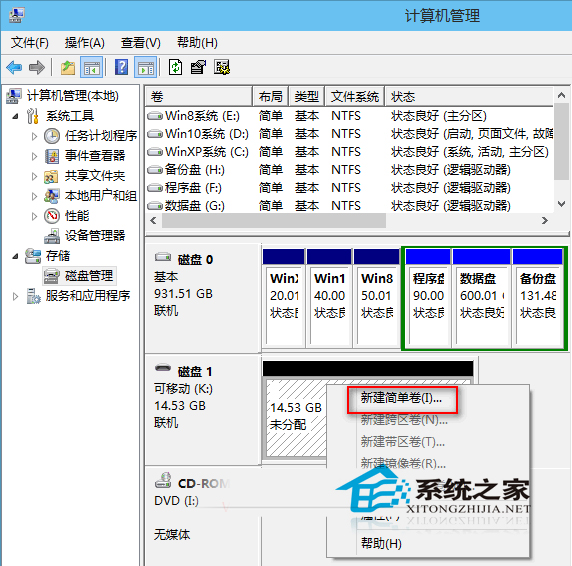
Task: Open 共享文件夹 in the tree
Action: pos(95,176)
